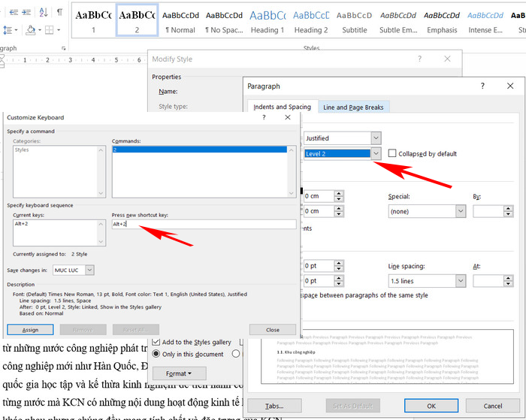Open Paragraph settings launcher icon

point(63,47)
